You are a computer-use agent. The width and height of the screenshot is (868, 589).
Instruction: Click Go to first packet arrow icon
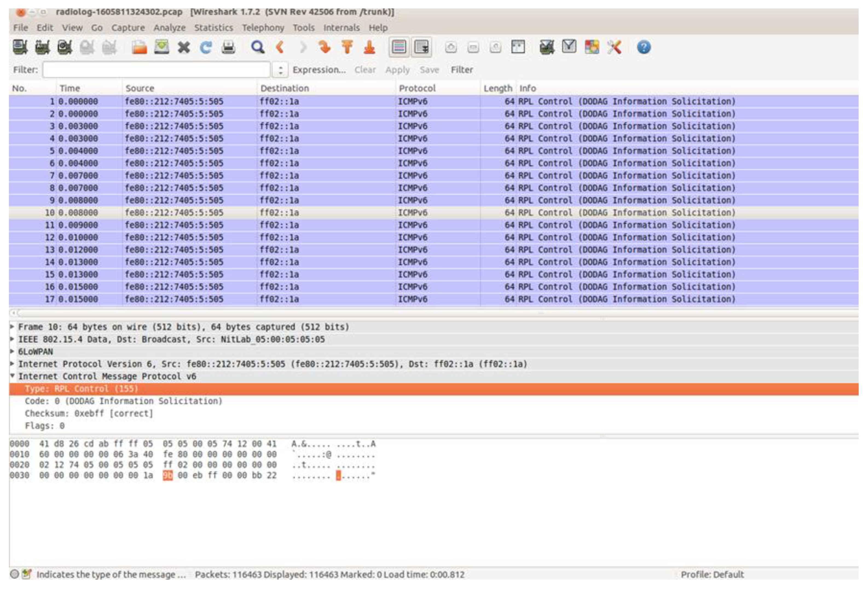[x=347, y=47]
